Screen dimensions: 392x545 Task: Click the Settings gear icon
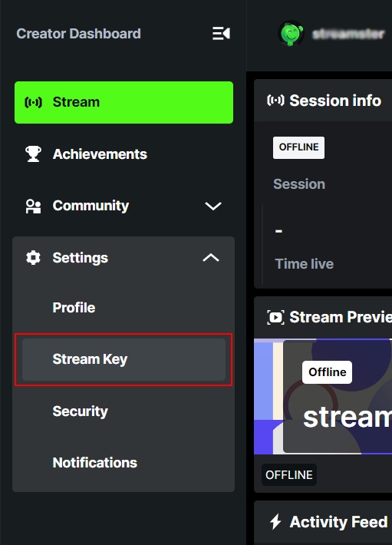pos(33,258)
